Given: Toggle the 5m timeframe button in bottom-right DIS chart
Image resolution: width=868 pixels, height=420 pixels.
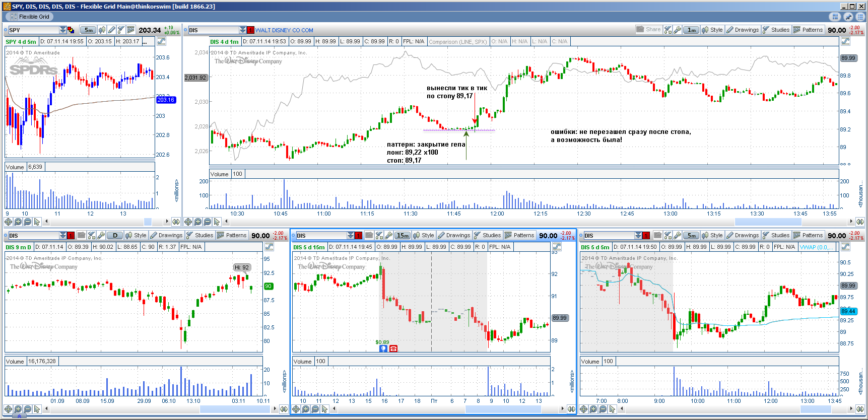Looking at the screenshot, I should click(x=692, y=235).
